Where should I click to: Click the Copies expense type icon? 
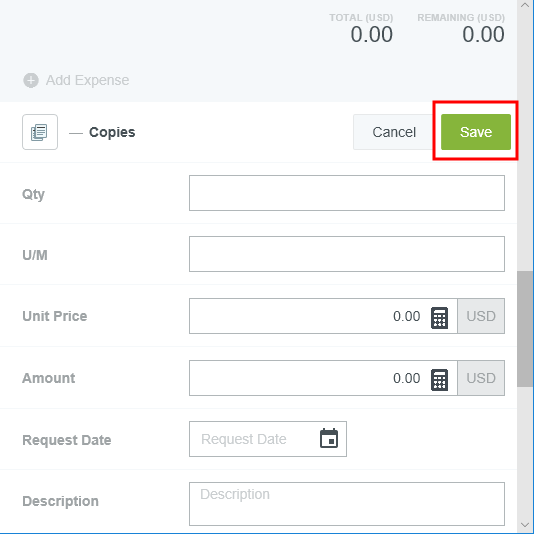[x=40, y=132]
